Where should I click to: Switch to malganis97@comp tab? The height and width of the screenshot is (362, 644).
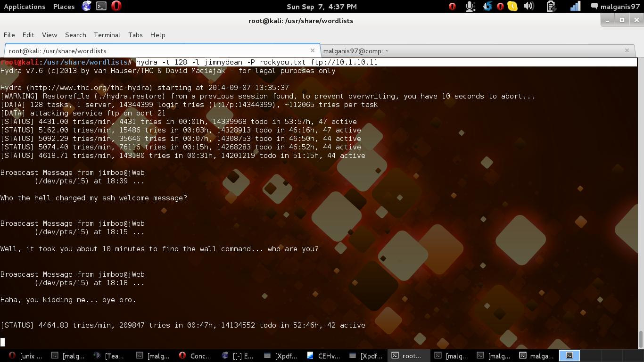(x=478, y=51)
